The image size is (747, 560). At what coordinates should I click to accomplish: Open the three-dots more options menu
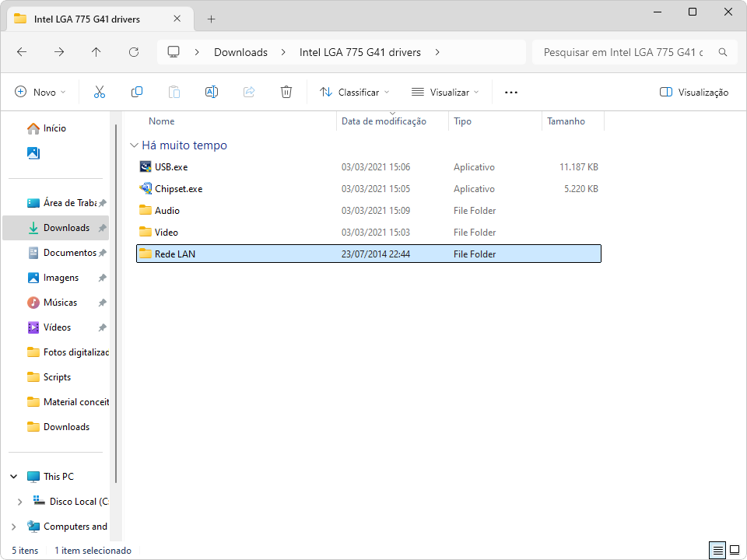click(510, 93)
